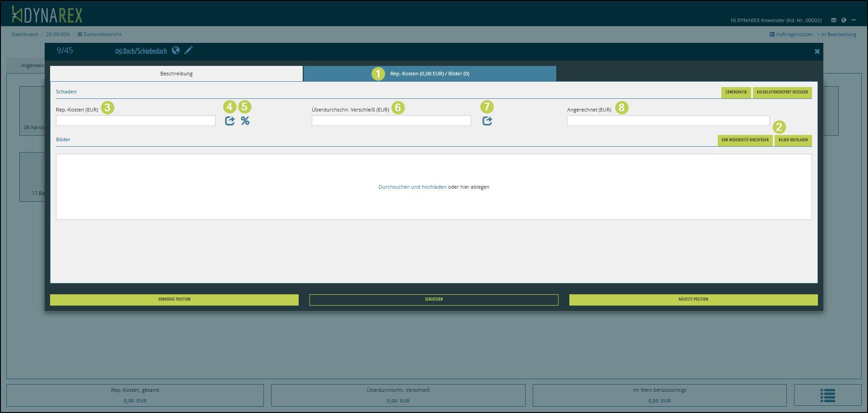This screenshot has width=868, height=413.
Task: Click the globe language icon in top bar
Action: coord(844,20)
